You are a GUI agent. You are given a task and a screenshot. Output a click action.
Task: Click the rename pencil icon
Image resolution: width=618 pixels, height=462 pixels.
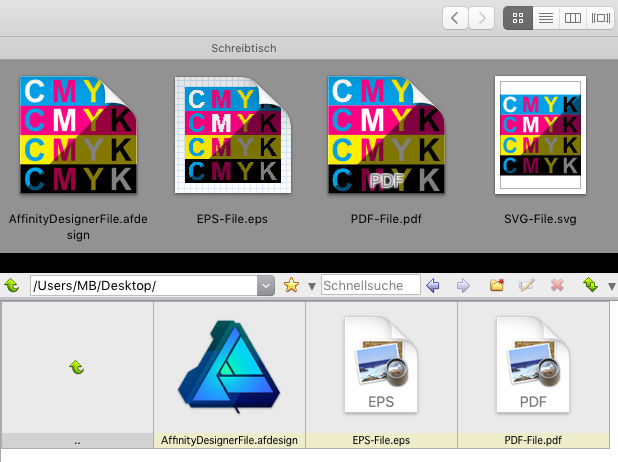527,285
